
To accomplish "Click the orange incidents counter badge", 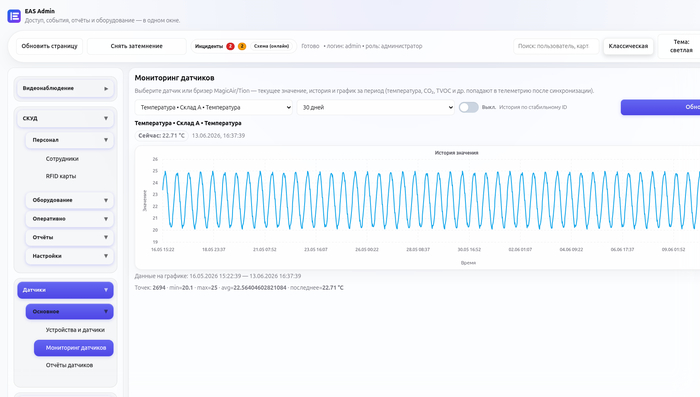I will (x=242, y=46).
